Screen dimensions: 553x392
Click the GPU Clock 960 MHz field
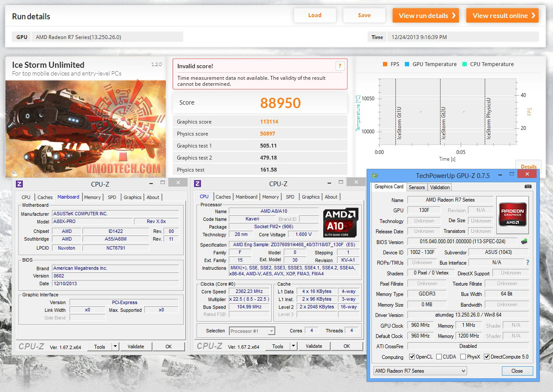[421, 326]
